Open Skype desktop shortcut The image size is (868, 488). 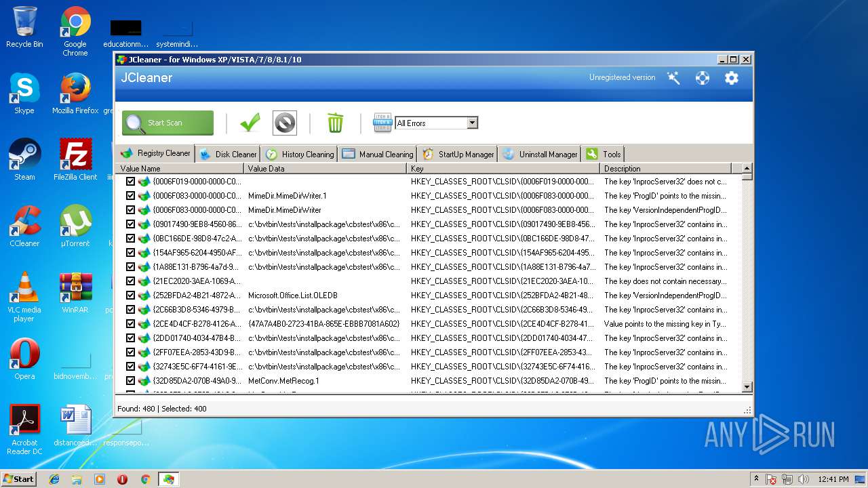24,94
